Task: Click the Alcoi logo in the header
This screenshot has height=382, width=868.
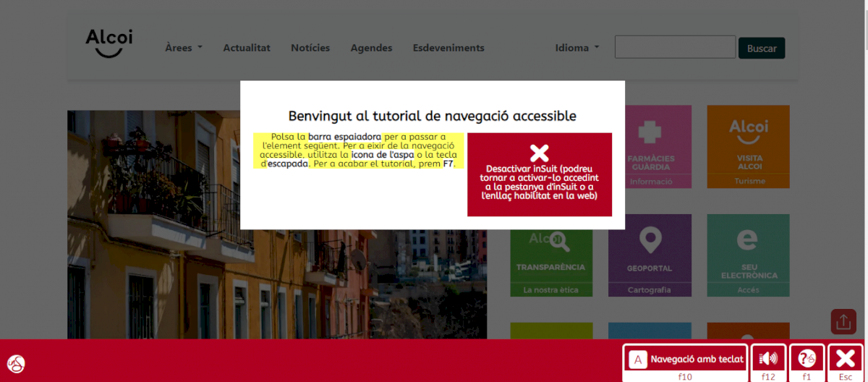Action: 109,43
